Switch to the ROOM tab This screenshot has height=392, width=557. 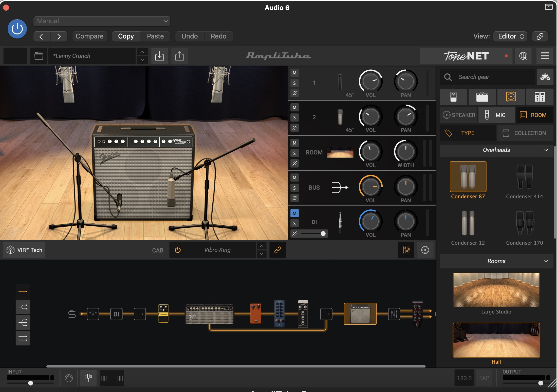point(535,115)
